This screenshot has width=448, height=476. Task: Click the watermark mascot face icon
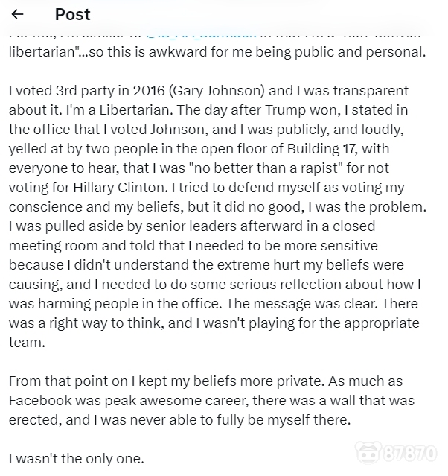[x=368, y=453]
